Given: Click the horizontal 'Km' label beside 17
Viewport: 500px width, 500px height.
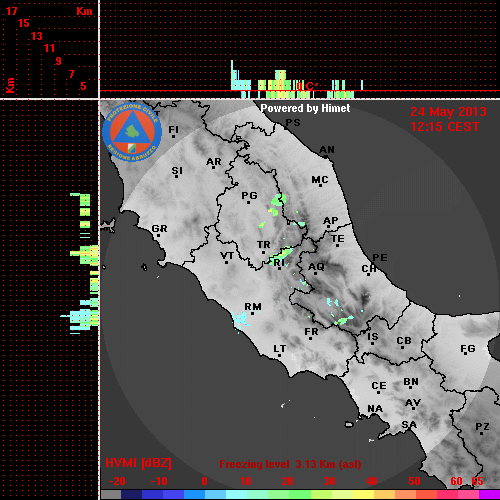Looking at the screenshot, I should click(x=84, y=11).
